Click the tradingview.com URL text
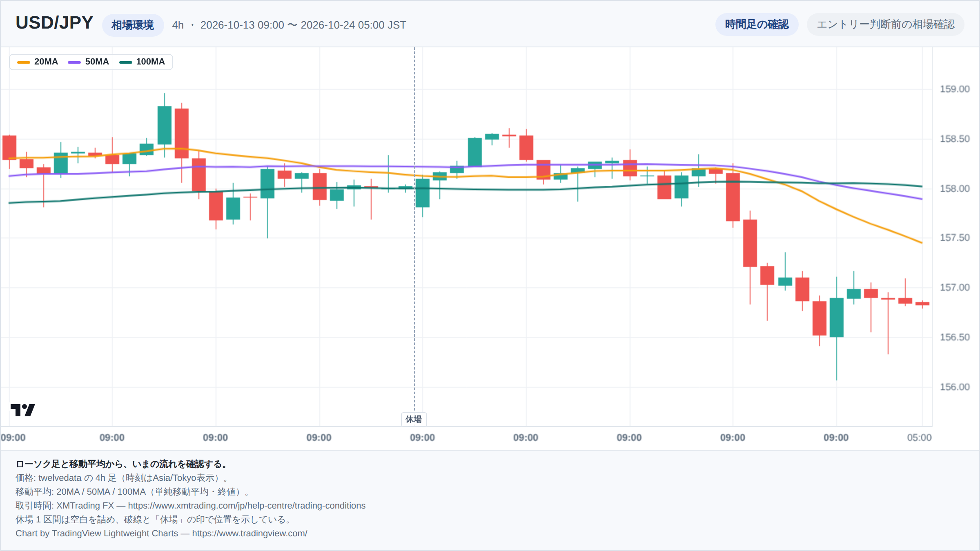The height and width of the screenshot is (551, 980). [x=249, y=533]
